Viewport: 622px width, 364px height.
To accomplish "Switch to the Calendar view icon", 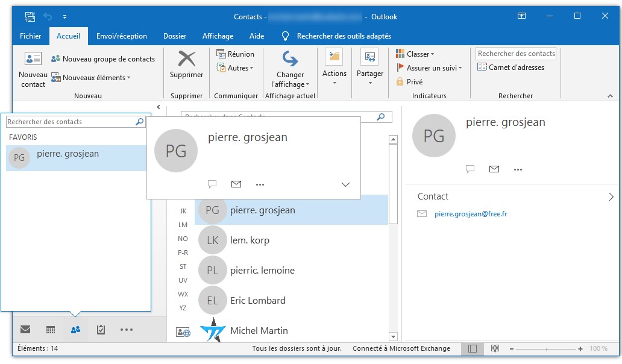I will pos(51,330).
